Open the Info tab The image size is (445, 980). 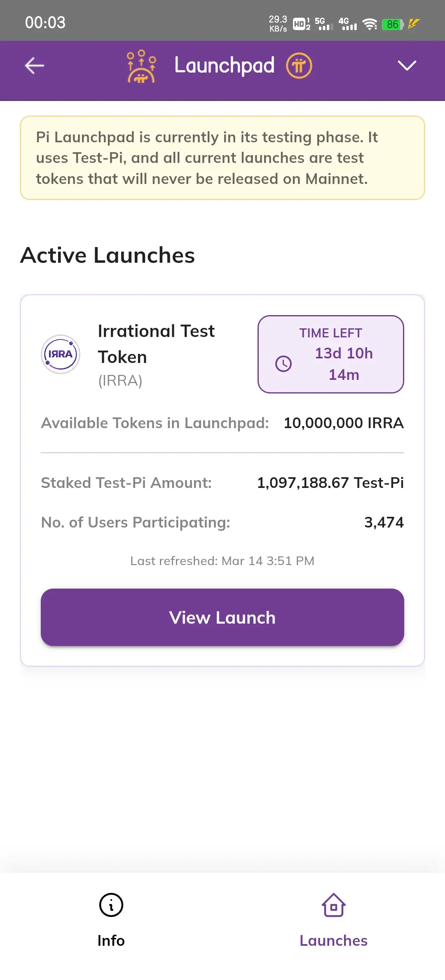pyautogui.click(x=111, y=940)
